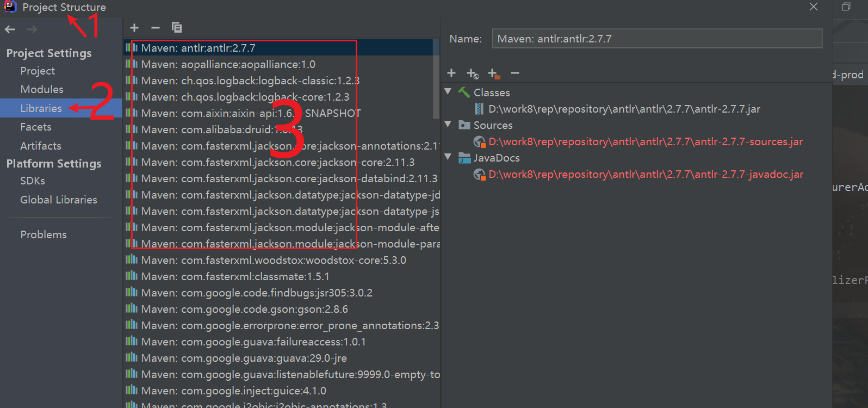
Task: Select the antlr-2.7.7-javadoc.jar path
Action: tap(646, 174)
